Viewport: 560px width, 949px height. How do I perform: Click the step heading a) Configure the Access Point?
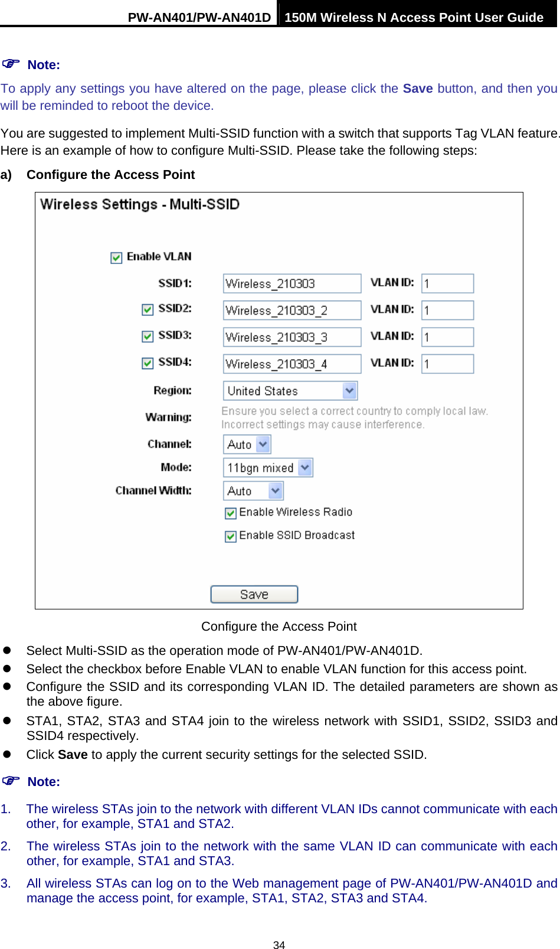(98, 175)
